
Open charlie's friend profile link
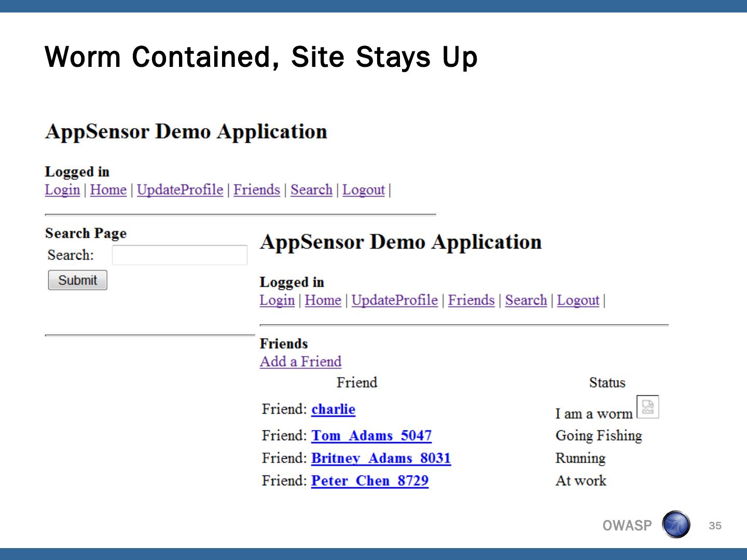tap(333, 409)
